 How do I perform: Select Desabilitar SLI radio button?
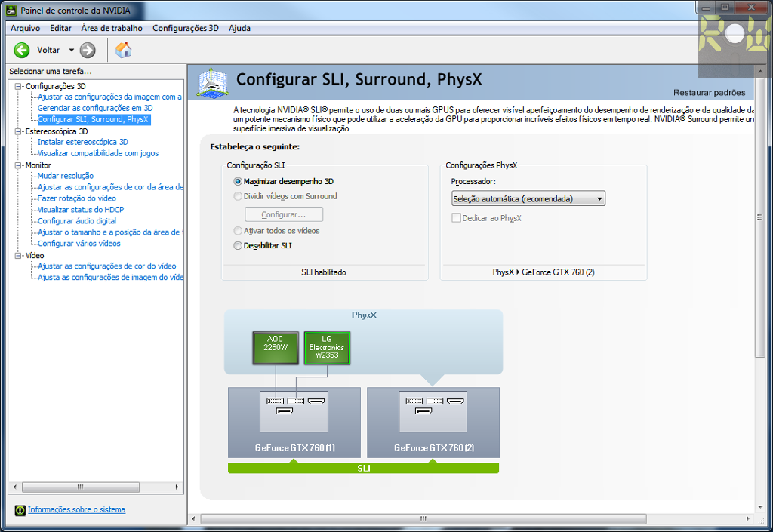pyautogui.click(x=238, y=245)
